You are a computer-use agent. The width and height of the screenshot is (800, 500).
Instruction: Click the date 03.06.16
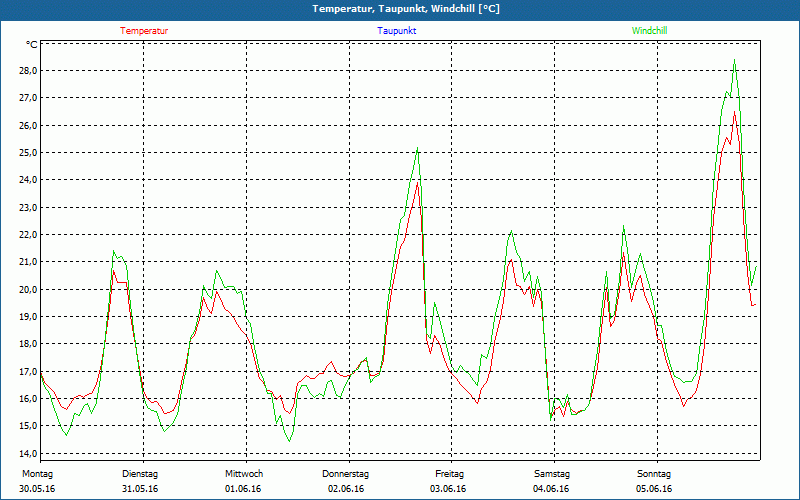448,489
